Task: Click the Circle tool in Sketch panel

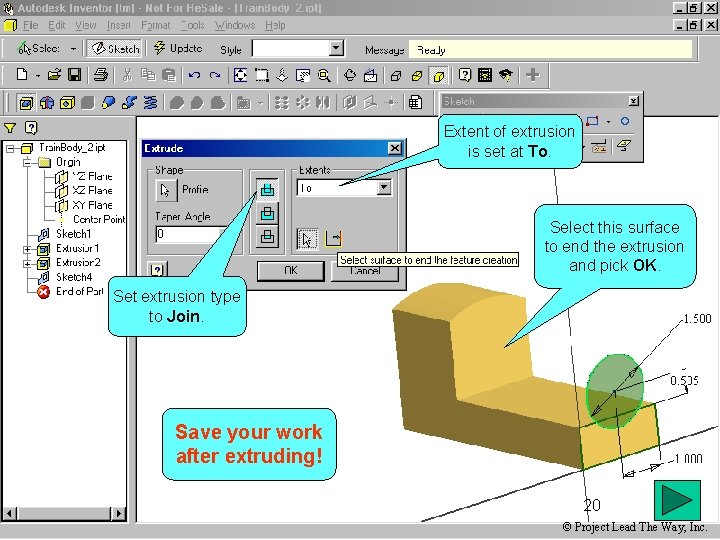Action: pos(624,121)
